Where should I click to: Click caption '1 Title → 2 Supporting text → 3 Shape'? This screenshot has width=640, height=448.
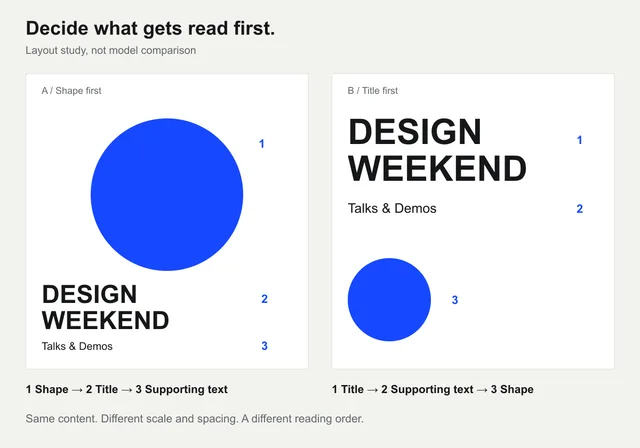coord(433,389)
